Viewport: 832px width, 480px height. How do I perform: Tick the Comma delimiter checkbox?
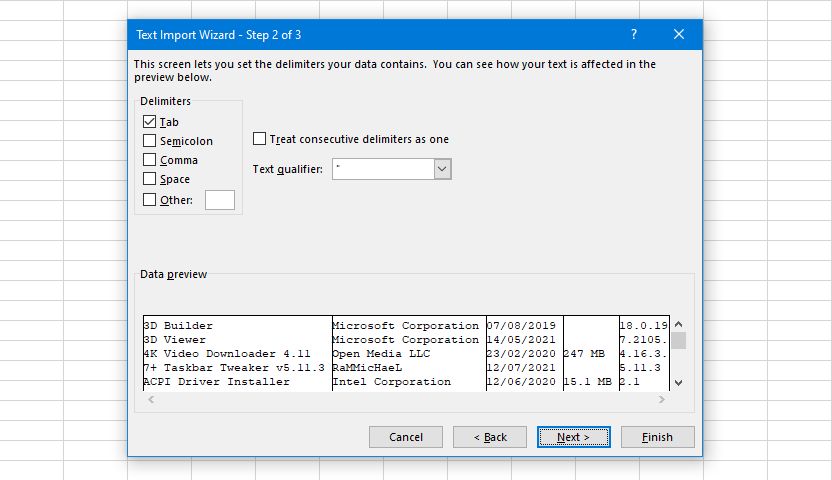point(150,160)
